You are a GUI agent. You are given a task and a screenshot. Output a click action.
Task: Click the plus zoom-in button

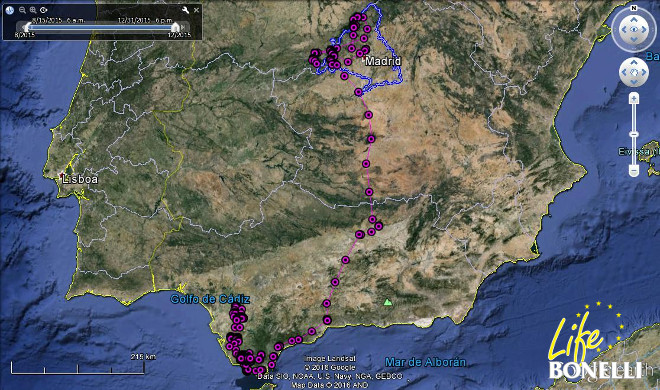pos(634,99)
